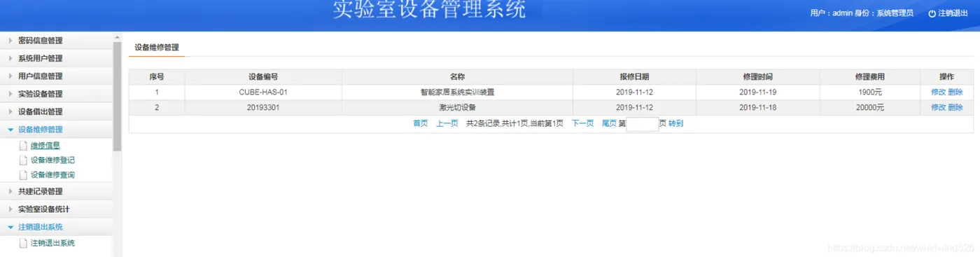Click the power icon beside 注销退出
Image resolution: width=980 pixels, height=257 pixels.
click(x=932, y=13)
